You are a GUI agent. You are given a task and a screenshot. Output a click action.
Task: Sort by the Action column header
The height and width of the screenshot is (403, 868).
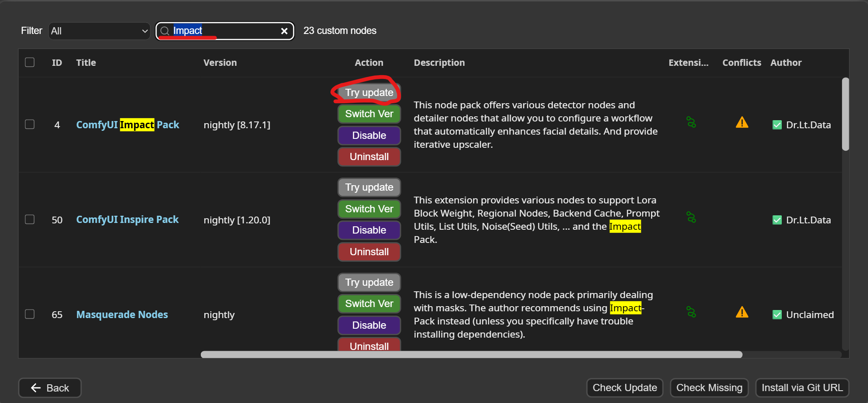pyautogui.click(x=369, y=63)
